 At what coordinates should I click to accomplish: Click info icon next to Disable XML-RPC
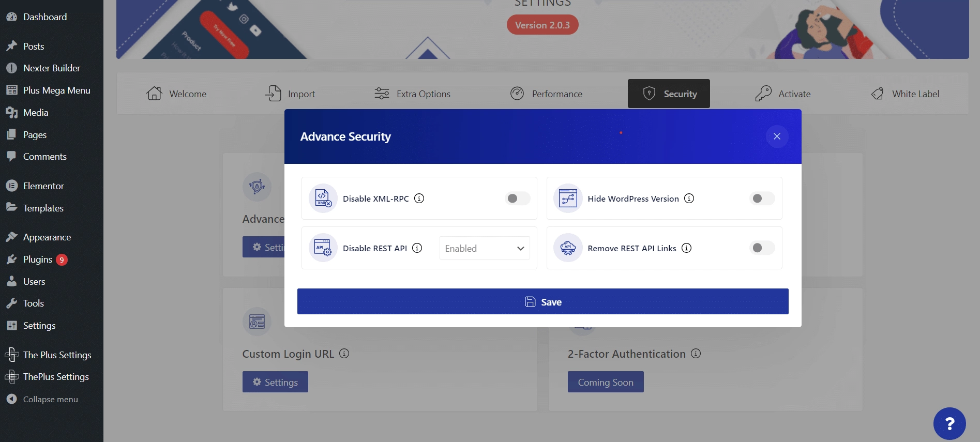(419, 199)
